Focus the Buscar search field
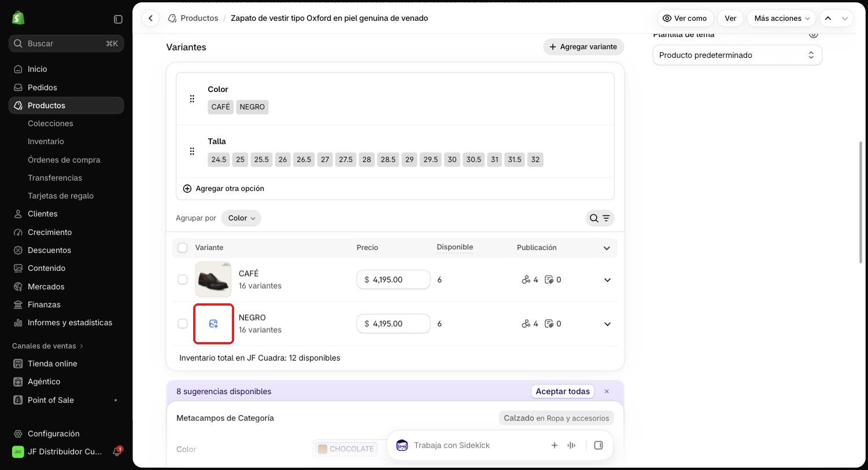Image resolution: width=868 pixels, height=470 pixels. 66,43
